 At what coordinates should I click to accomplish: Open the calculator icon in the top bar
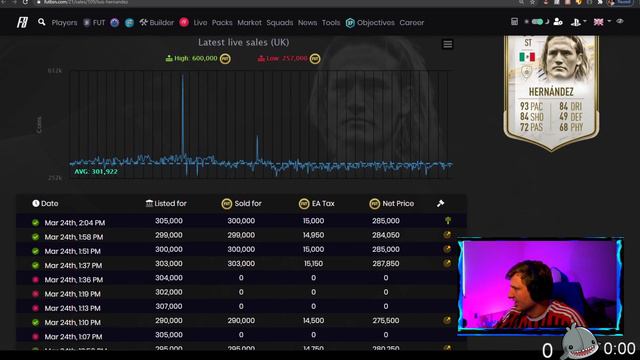click(514, 22)
